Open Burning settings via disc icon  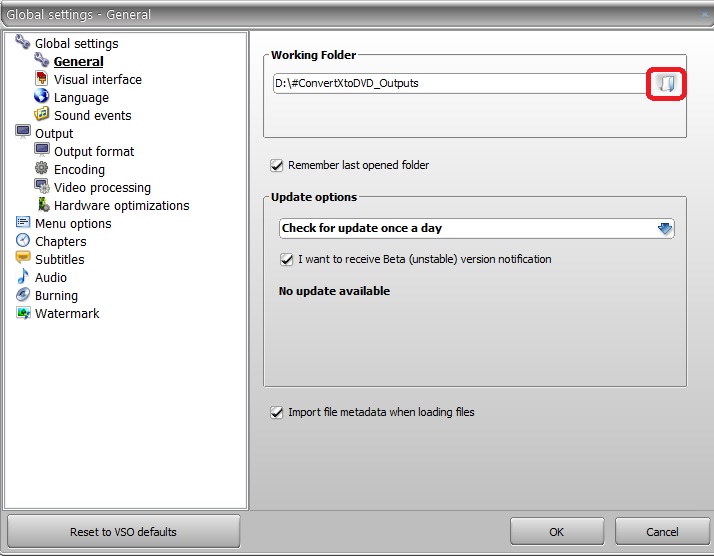point(23,294)
